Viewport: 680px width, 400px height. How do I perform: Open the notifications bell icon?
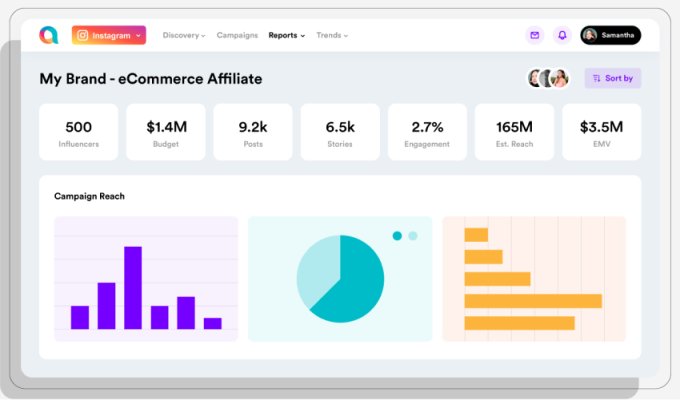(x=562, y=35)
